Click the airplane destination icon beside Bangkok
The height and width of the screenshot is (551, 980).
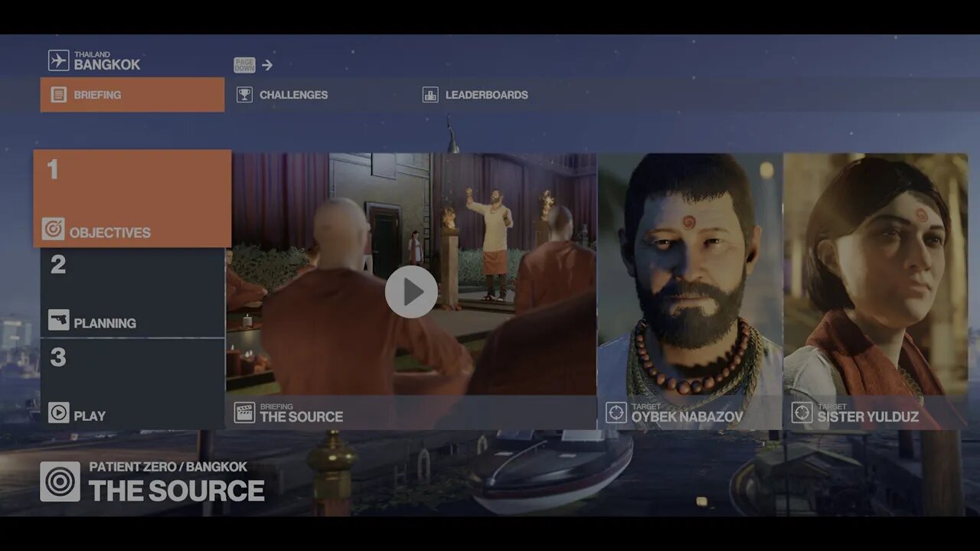pos(58,60)
